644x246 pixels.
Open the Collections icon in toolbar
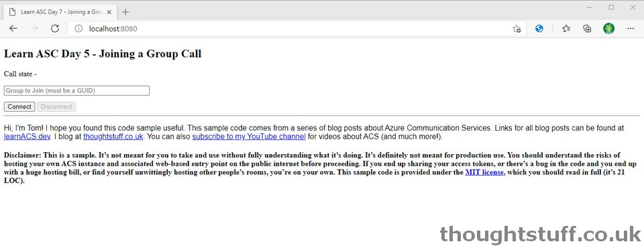pyautogui.click(x=588, y=28)
